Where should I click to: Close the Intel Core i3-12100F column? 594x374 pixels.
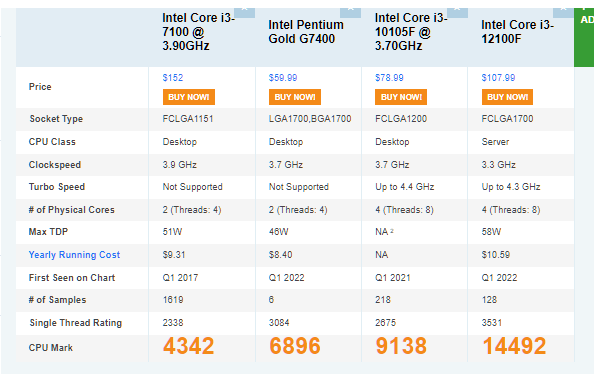coord(563,13)
